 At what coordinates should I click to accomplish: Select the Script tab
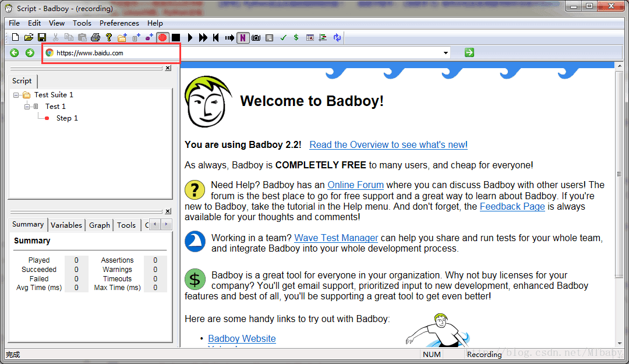22,81
